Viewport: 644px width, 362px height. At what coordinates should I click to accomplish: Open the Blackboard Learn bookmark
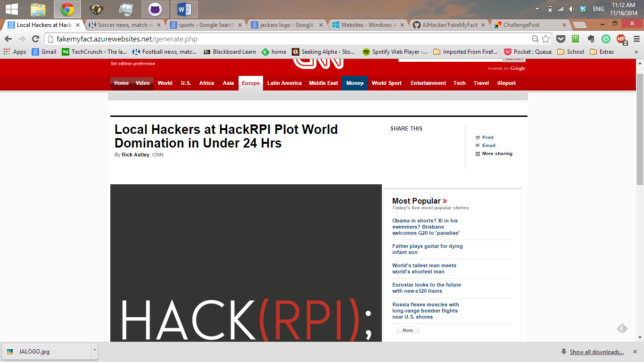pos(230,52)
